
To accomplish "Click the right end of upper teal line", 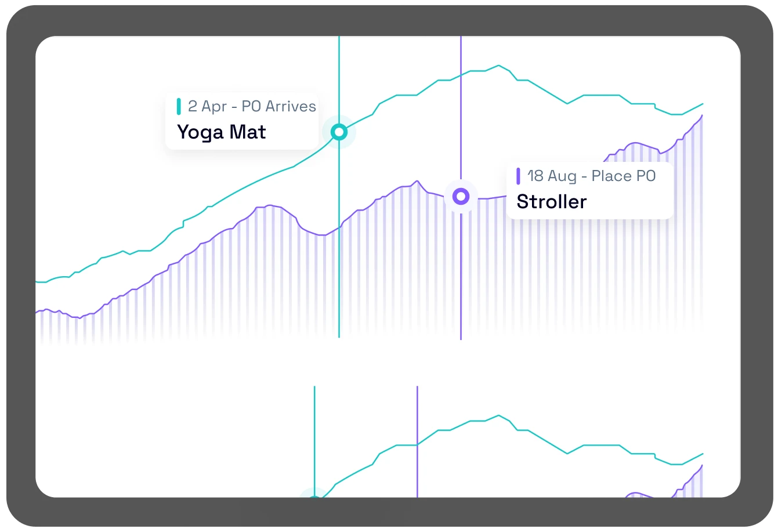I will pos(703,104).
